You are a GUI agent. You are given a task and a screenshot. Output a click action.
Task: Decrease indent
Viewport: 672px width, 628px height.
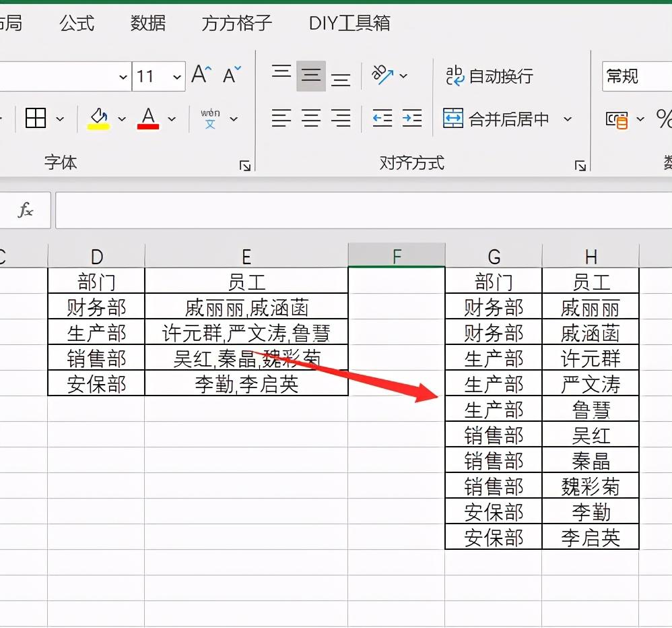[382, 118]
